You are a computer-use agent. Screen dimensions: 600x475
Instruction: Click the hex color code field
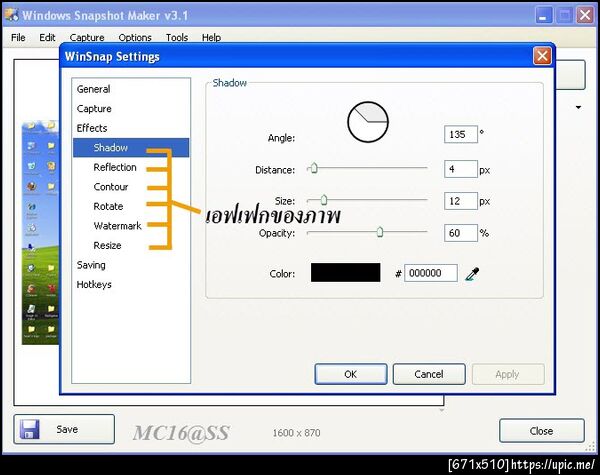431,273
